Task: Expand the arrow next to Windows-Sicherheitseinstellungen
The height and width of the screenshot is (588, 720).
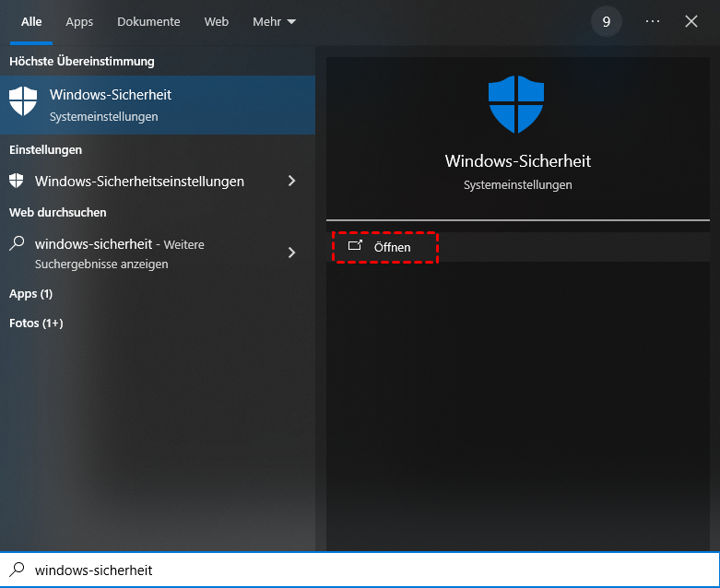Action: point(292,181)
